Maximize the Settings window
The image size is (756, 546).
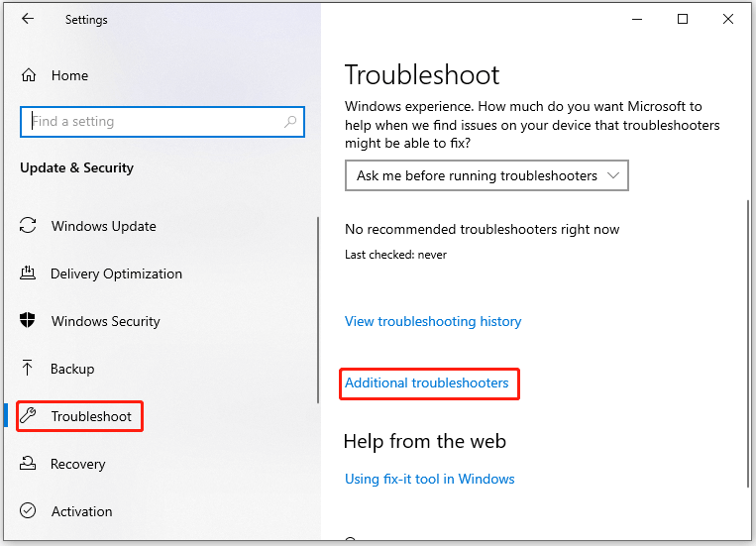click(683, 19)
